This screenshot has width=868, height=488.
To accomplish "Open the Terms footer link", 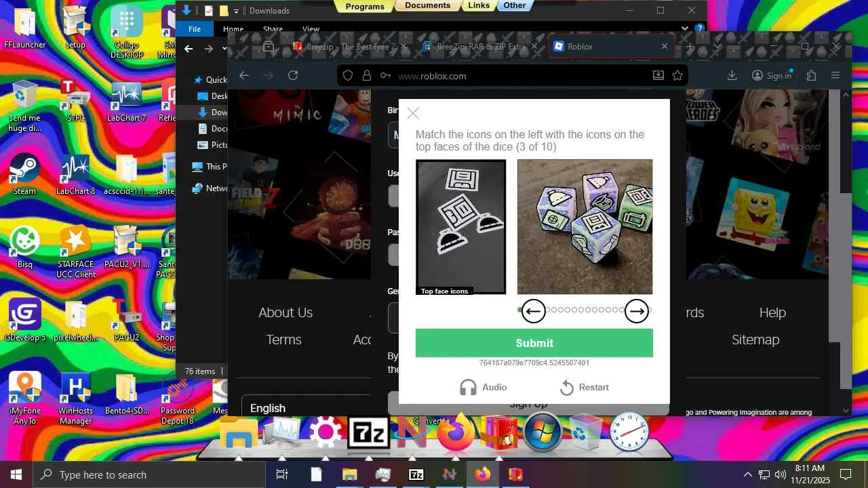I will pos(283,340).
